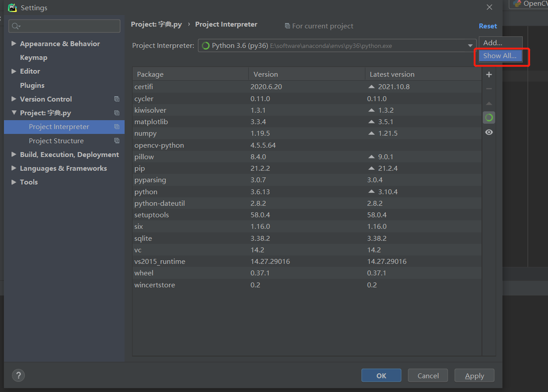This screenshot has width=548, height=392.
Task: Install a new package using the plus icon
Action: click(489, 74)
